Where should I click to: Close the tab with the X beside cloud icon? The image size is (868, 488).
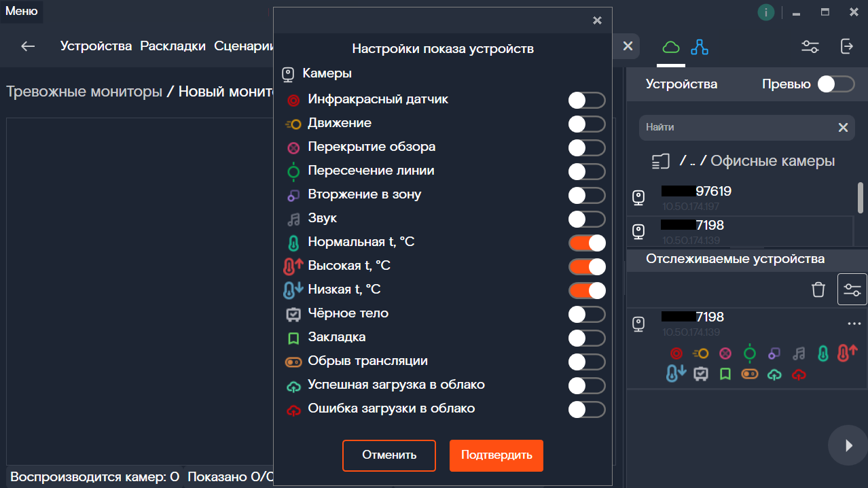pos(628,46)
